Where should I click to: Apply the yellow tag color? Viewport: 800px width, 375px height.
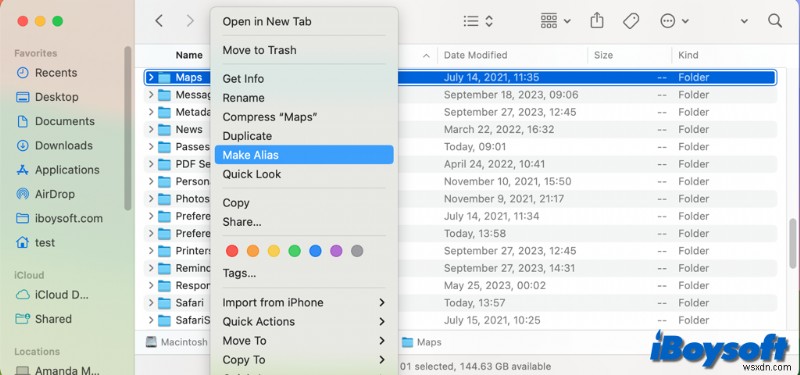point(274,251)
